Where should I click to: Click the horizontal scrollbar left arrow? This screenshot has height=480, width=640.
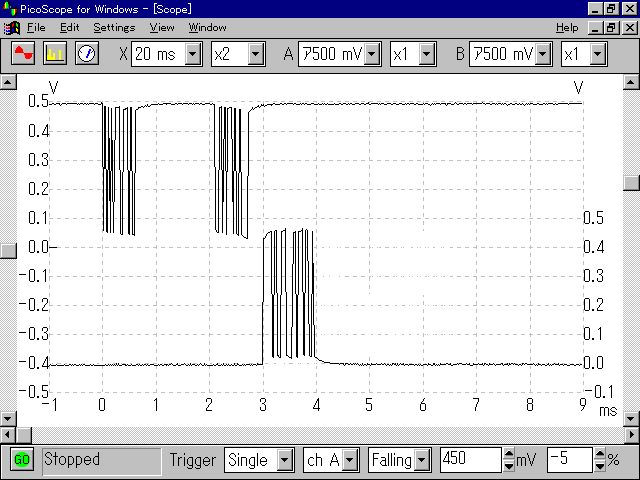(8, 434)
